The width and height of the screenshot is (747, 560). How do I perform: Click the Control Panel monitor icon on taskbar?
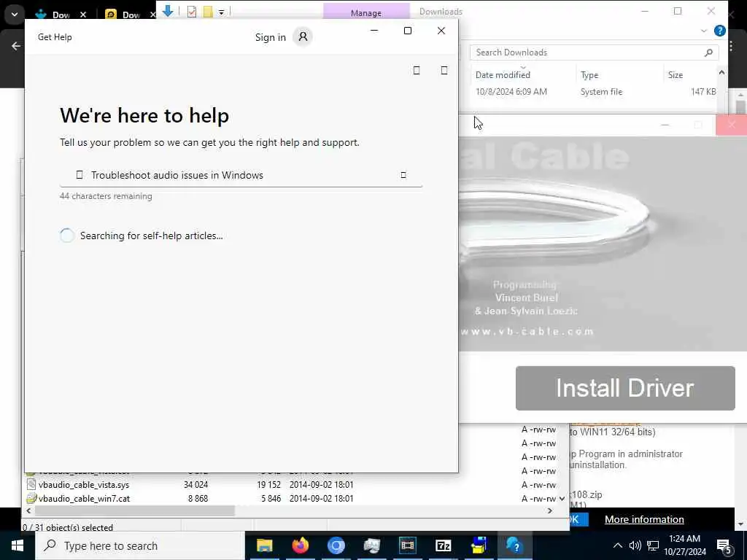coord(371,545)
